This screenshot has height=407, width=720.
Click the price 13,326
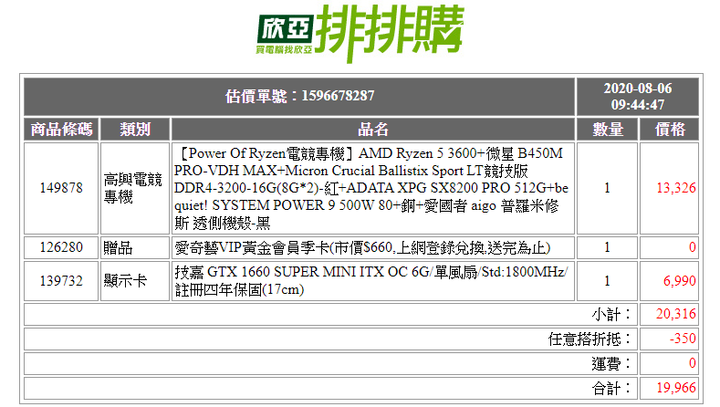coord(676,188)
